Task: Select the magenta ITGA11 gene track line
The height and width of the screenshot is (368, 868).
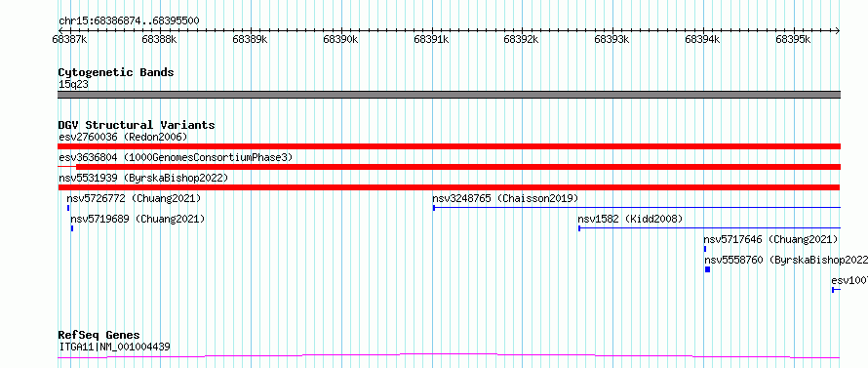Action: (x=449, y=356)
